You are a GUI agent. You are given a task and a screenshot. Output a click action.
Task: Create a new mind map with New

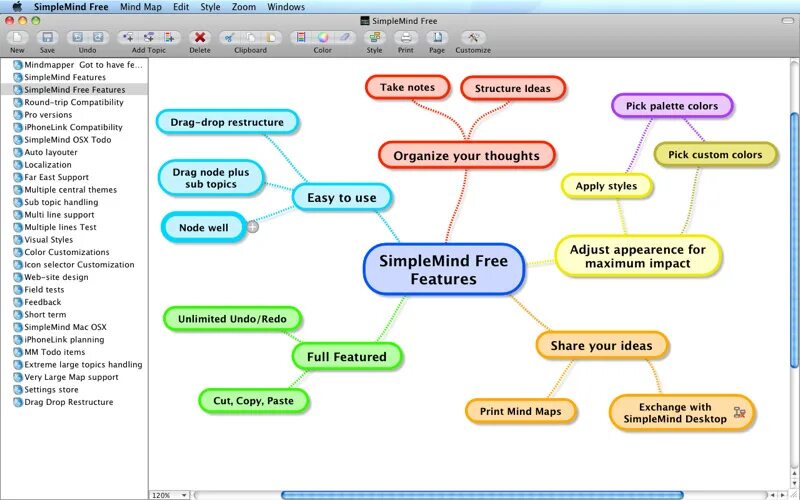(17, 37)
